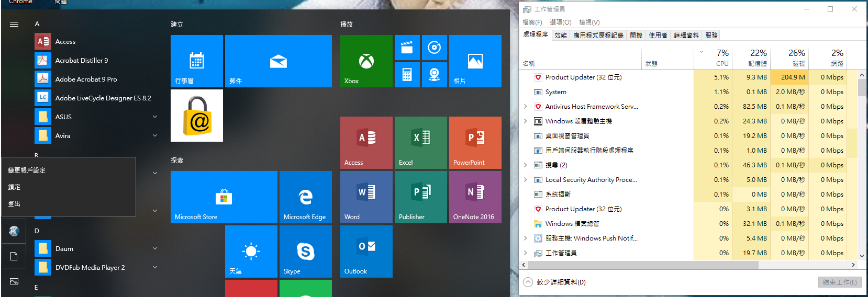Launch the Access tile

366,143
